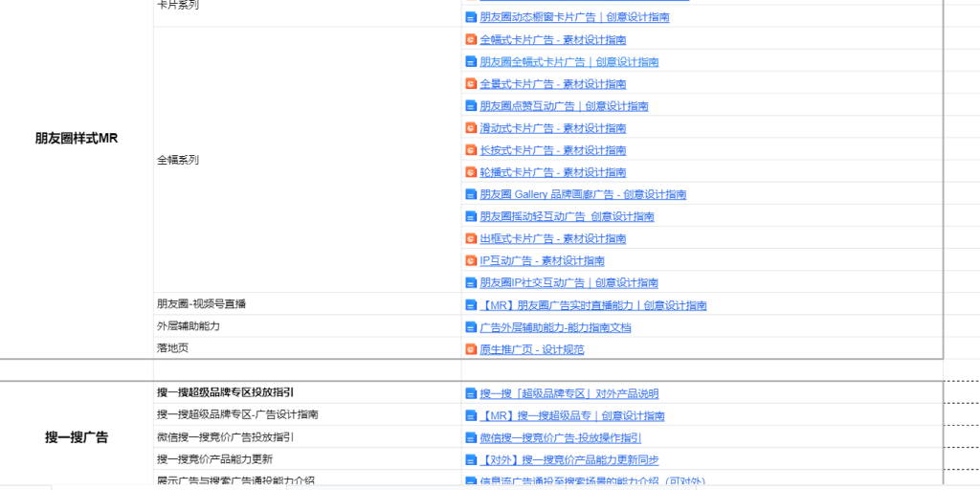Open 【对外】搜一搜竞价产品能力更新同步 link
This screenshot has width=980, height=490.
(568, 459)
